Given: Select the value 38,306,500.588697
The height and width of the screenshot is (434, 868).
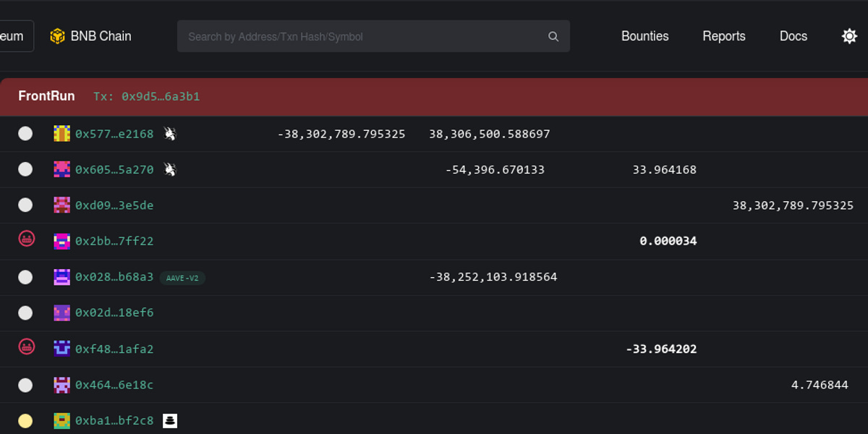Looking at the screenshot, I should [490, 134].
